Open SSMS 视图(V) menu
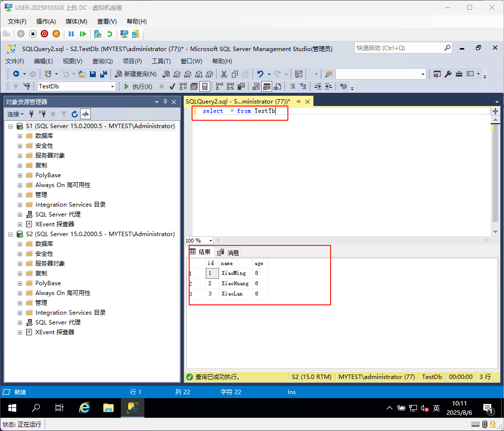 point(72,61)
